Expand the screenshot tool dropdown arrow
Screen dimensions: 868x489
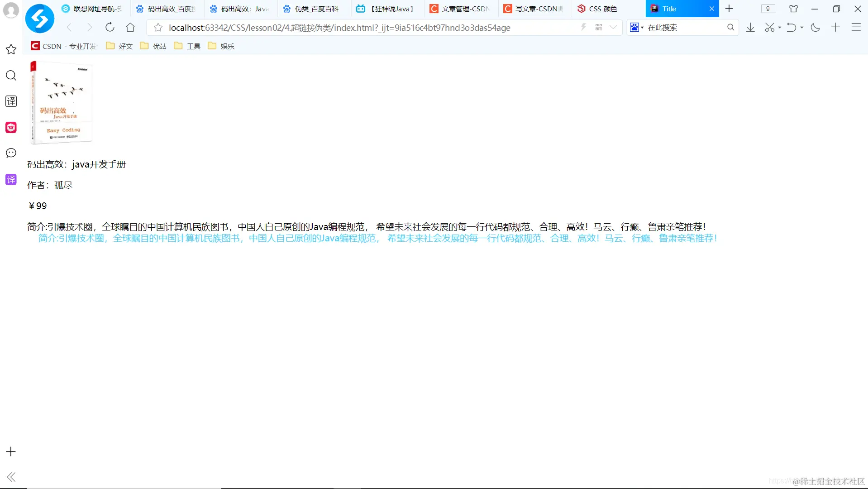(x=780, y=28)
